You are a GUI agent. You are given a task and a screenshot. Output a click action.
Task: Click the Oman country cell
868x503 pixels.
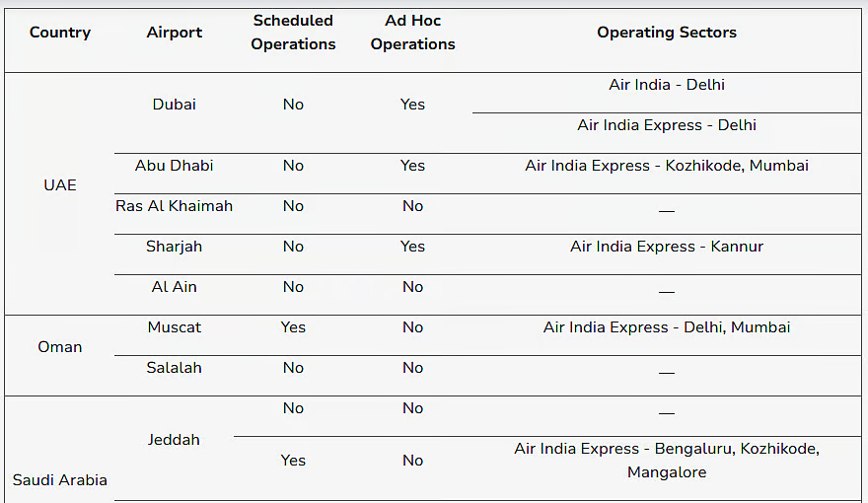tap(60, 347)
